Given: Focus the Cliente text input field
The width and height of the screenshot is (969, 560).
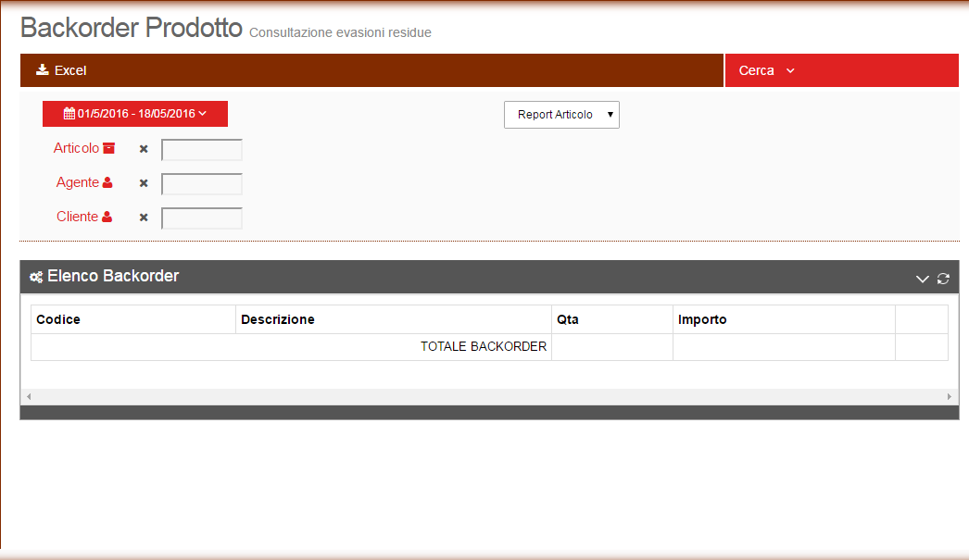Looking at the screenshot, I should [201, 218].
